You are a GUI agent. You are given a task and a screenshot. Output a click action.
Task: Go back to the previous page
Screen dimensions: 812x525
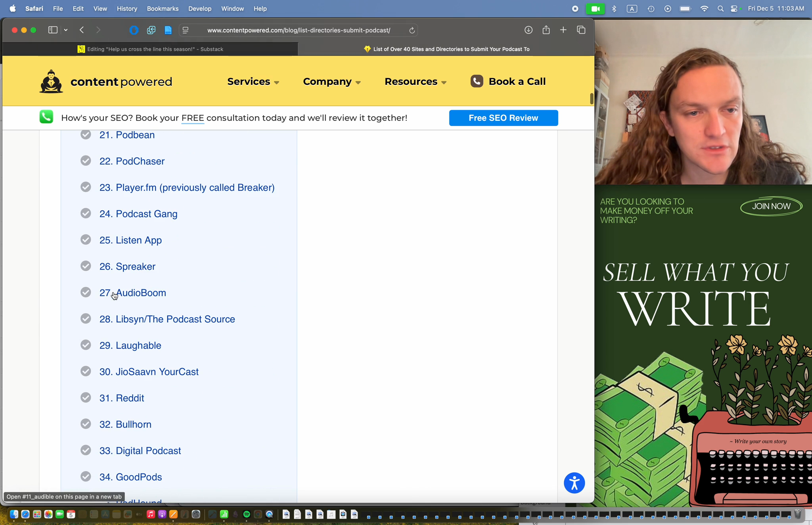coord(82,30)
